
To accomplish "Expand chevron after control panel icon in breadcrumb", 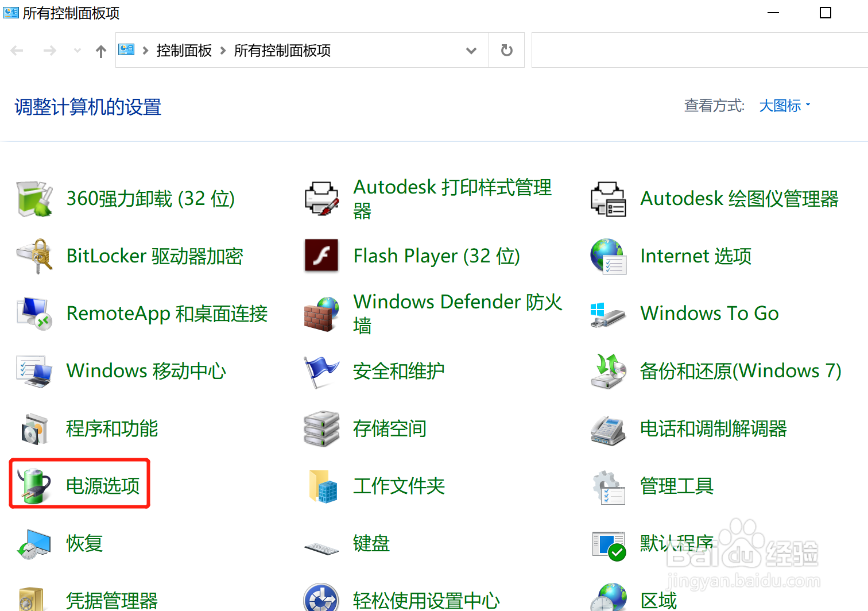I will (x=145, y=51).
